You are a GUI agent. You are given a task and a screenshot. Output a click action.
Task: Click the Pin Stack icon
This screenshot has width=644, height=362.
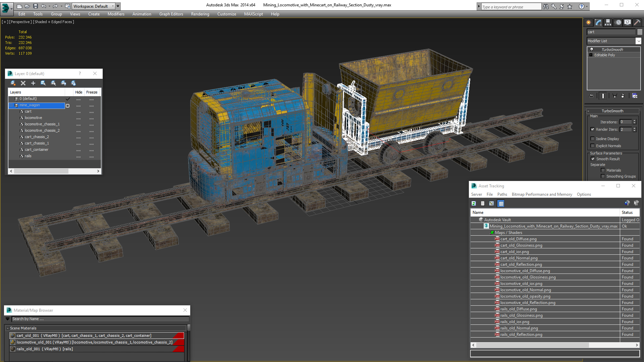pos(591,96)
